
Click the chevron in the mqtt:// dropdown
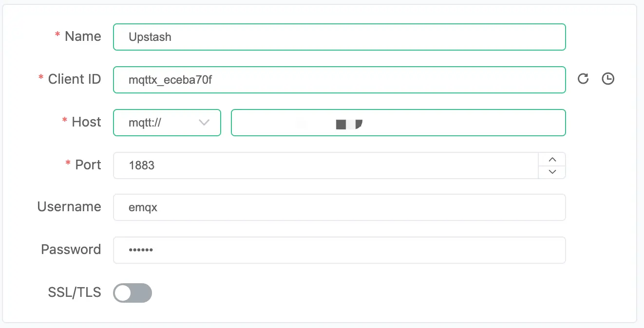click(x=204, y=123)
